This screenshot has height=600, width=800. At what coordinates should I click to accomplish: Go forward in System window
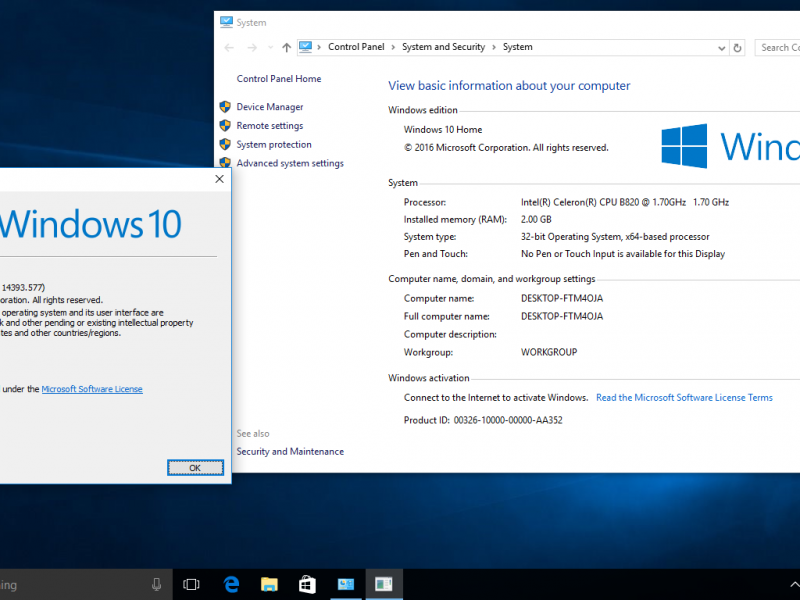[x=252, y=47]
